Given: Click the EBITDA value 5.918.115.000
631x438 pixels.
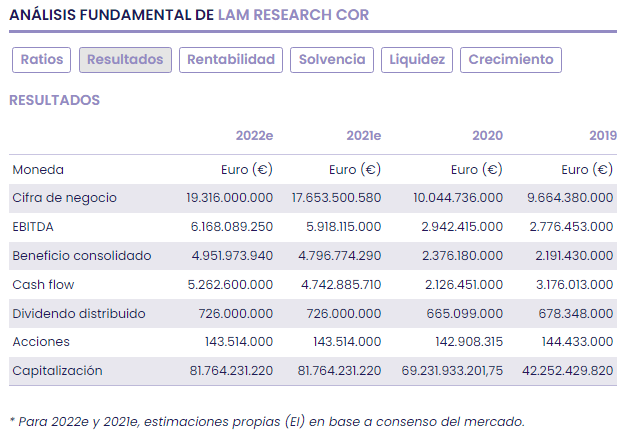Looking at the screenshot, I should tap(344, 227).
